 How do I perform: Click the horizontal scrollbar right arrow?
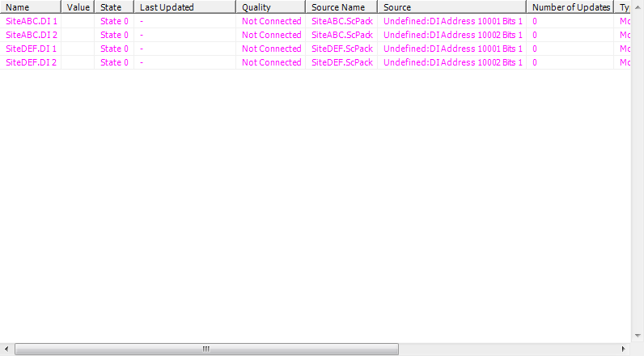(624, 350)
